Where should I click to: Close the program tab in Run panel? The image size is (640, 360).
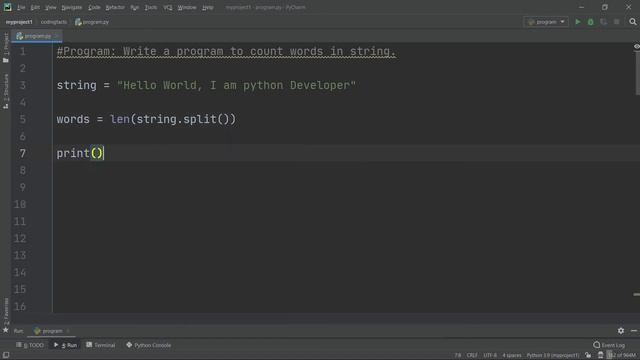click(68, 331)
